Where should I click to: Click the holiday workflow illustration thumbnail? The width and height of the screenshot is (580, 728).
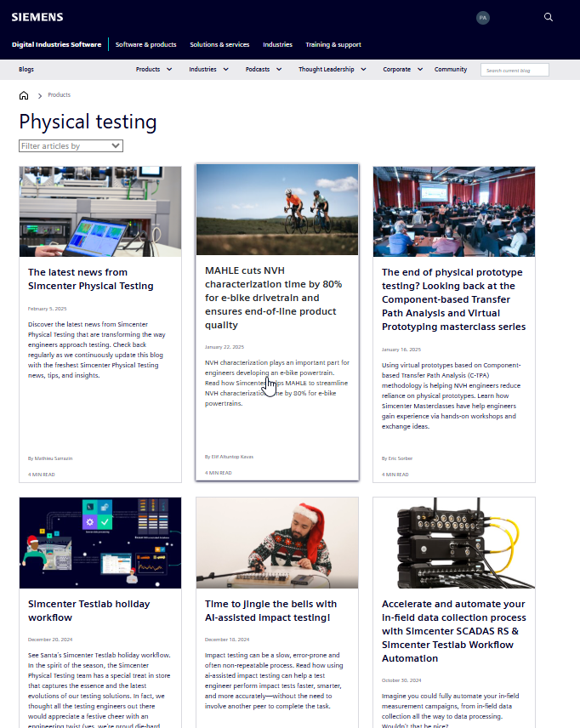[100, 543]
